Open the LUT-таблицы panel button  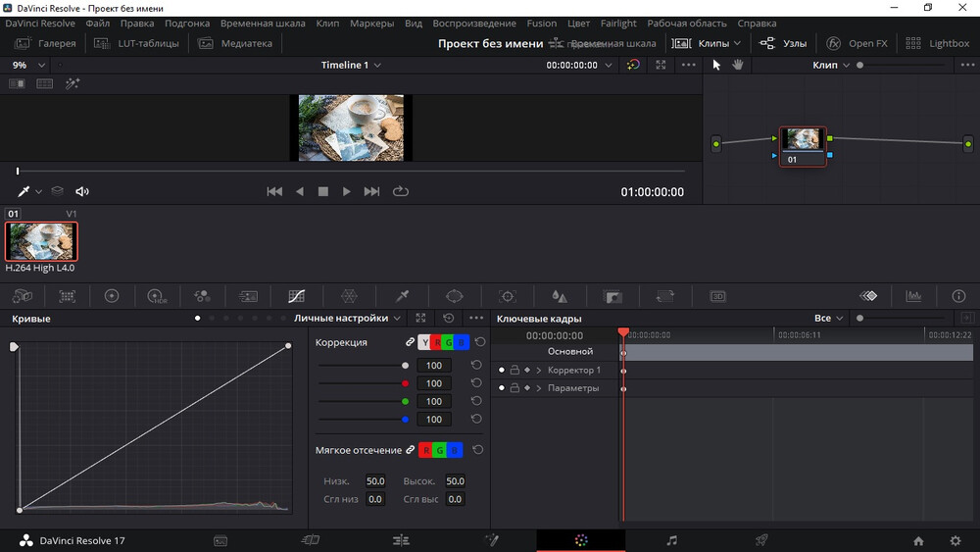(x=136, y=43)
